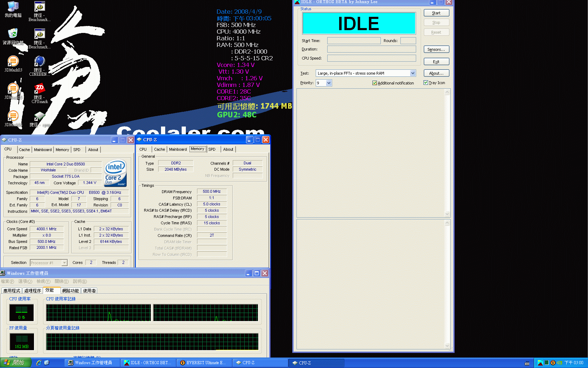Click the second quick launch icon beside Internet Explorer

[47, 363]
